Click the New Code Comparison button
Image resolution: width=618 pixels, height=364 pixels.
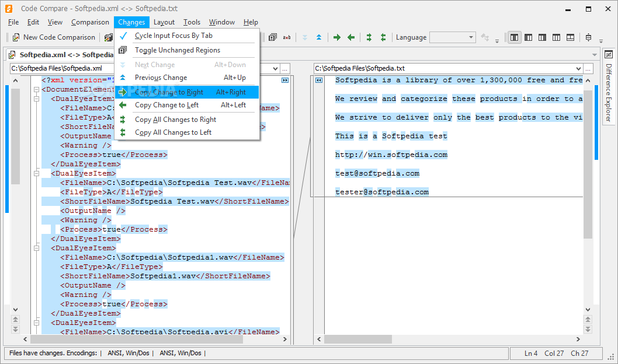[54, 37]
